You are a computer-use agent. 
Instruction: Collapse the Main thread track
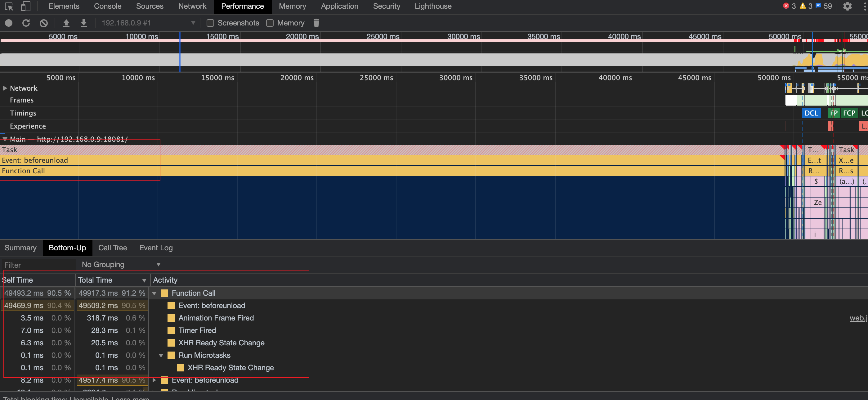[x=5, y=139]
